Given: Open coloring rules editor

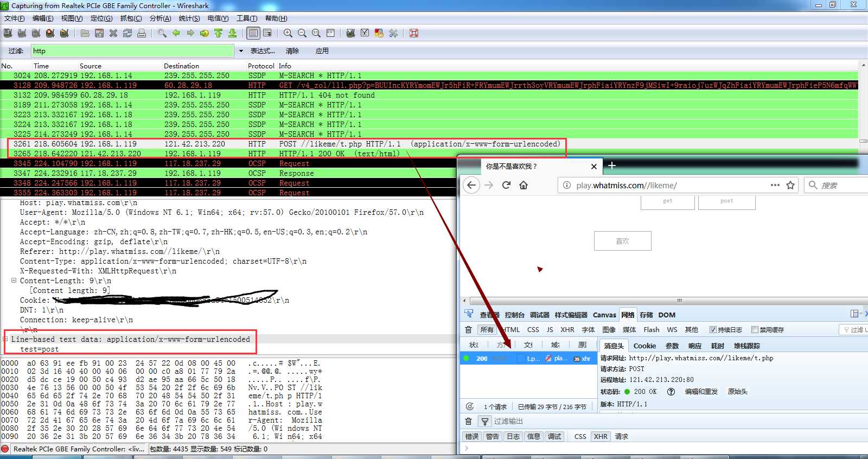Looking at the screenshot, I should click(x=379, y=33).
